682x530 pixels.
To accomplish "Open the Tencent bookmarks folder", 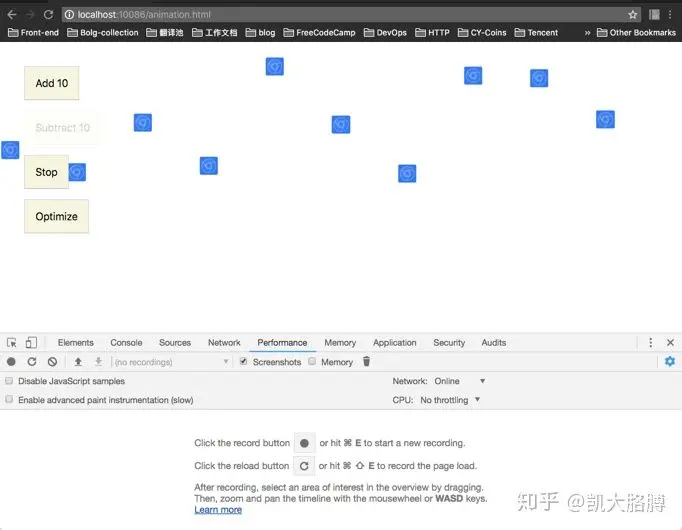I will 536,33.
